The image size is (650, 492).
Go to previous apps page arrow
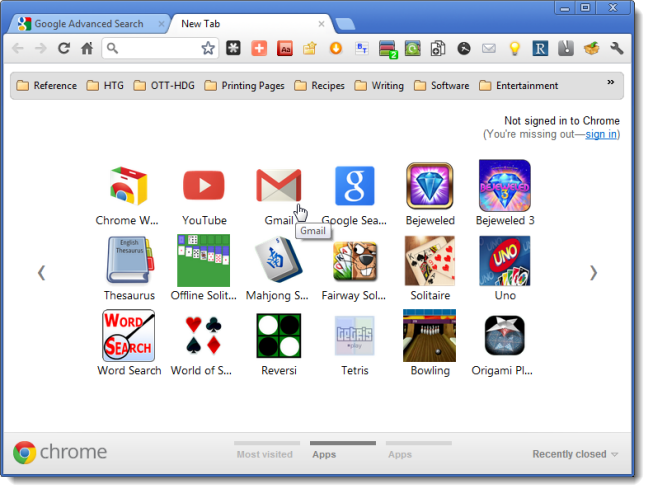41,273
